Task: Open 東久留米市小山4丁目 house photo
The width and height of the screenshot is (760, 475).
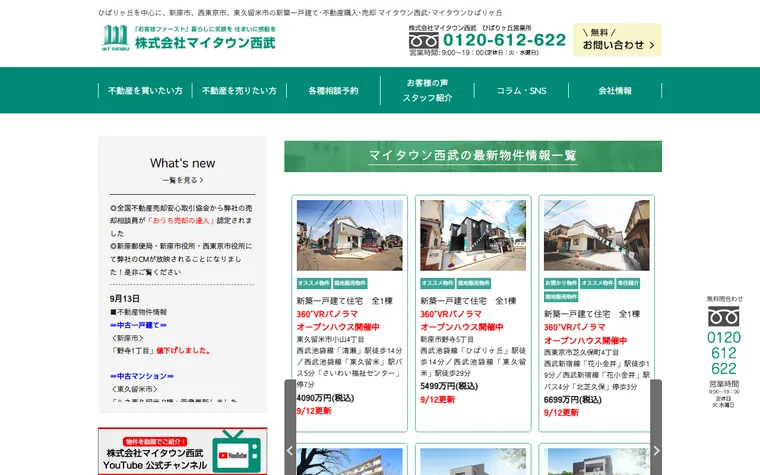Action: 349,235
